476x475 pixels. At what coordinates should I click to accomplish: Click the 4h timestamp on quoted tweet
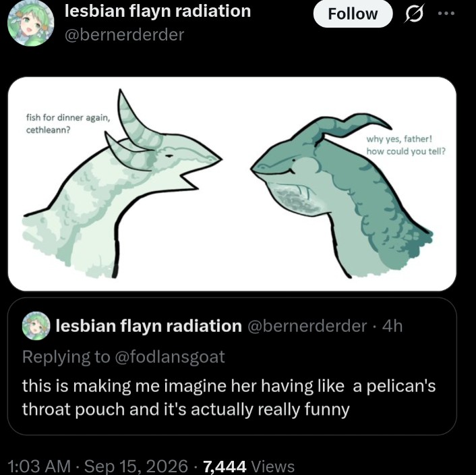(x=392, y=326)
